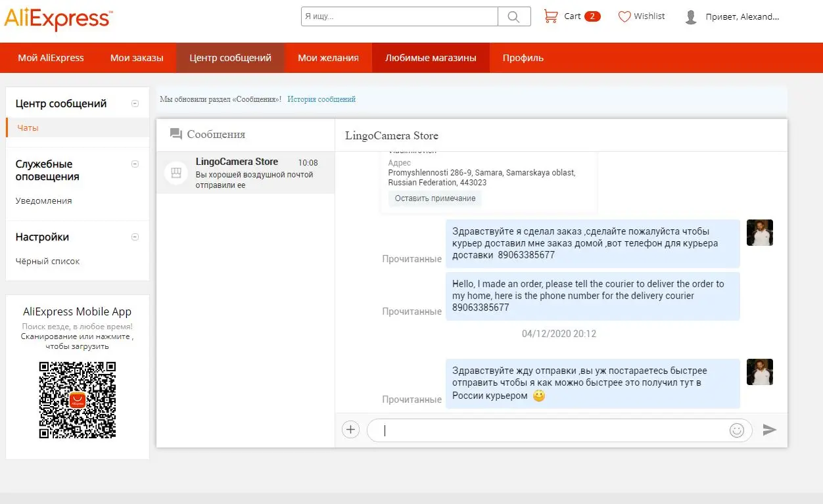This screenshot has height=504, width=823.
Task: Go to Мои заказы tab
Action: [137, 58]
